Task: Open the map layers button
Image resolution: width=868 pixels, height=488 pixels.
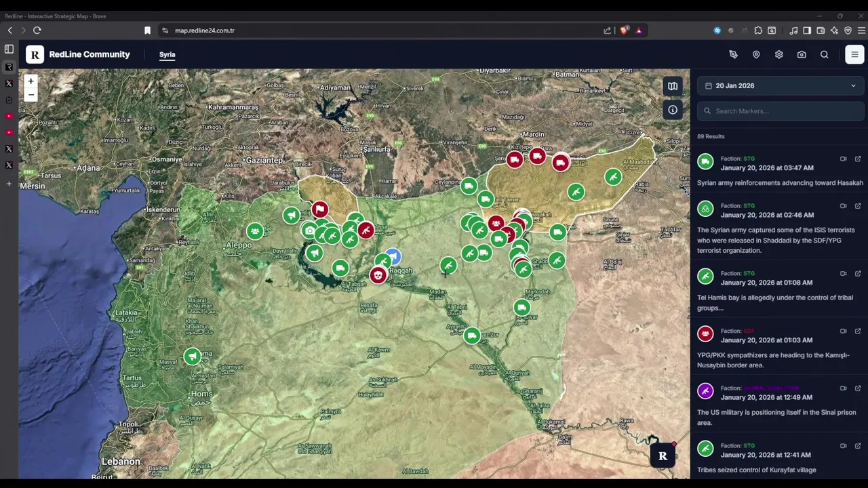Action: pos(673,86)
